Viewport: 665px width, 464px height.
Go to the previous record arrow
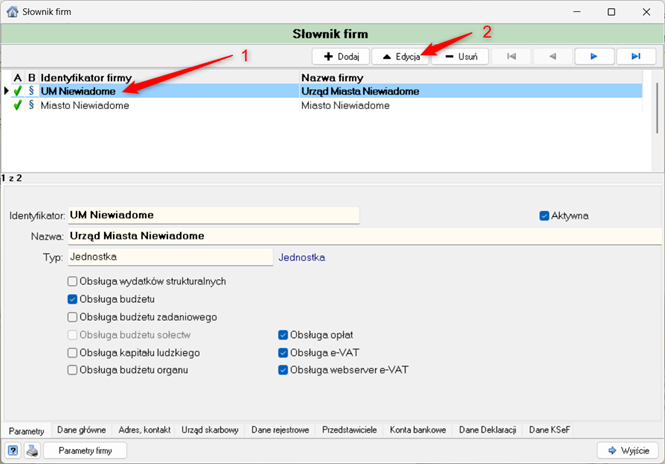pos(553,56)
